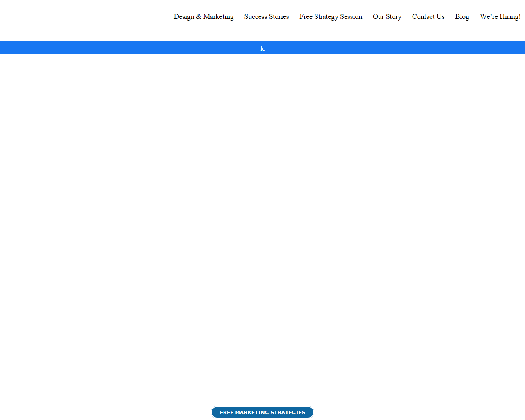Select the full-width blue banner button

pyautogui.click(x=262, y=48)
